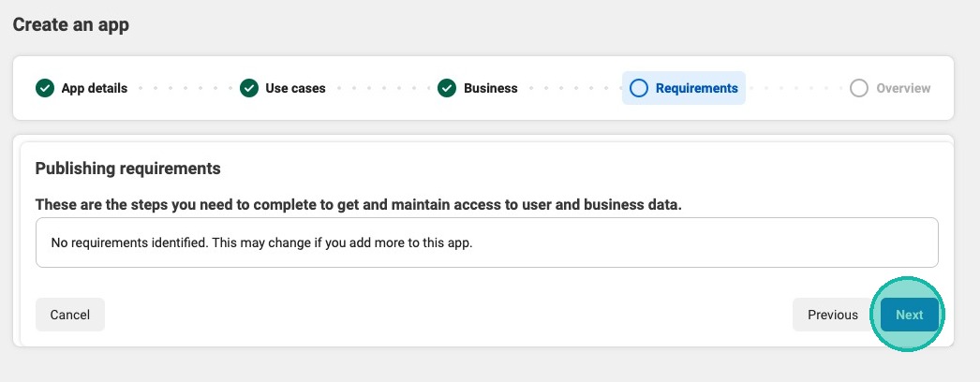Click the bold steps description sentence
The height and width of the screenshot is (382, 980).
(x=358, y=204)
